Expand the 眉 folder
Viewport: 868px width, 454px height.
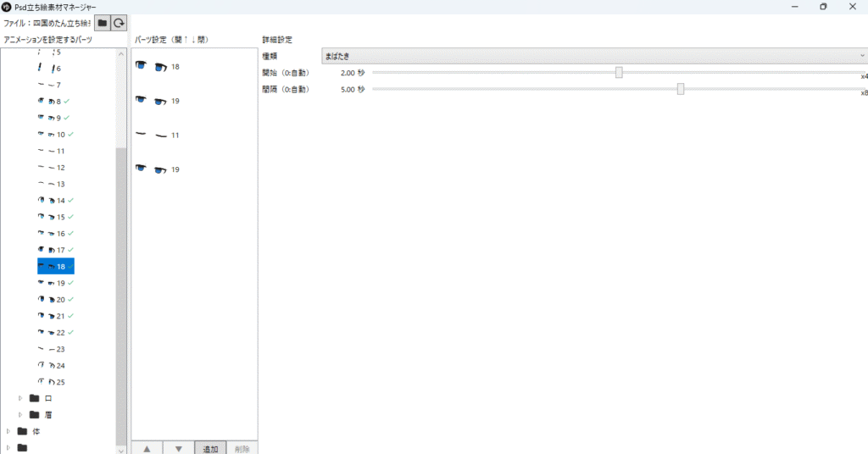pyautogui.click(x=20, y=414)
